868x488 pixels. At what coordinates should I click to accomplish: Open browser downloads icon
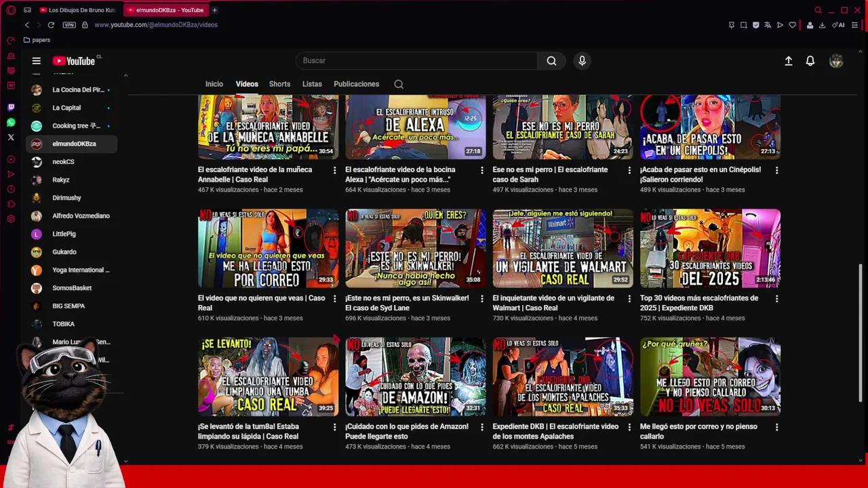822,25
